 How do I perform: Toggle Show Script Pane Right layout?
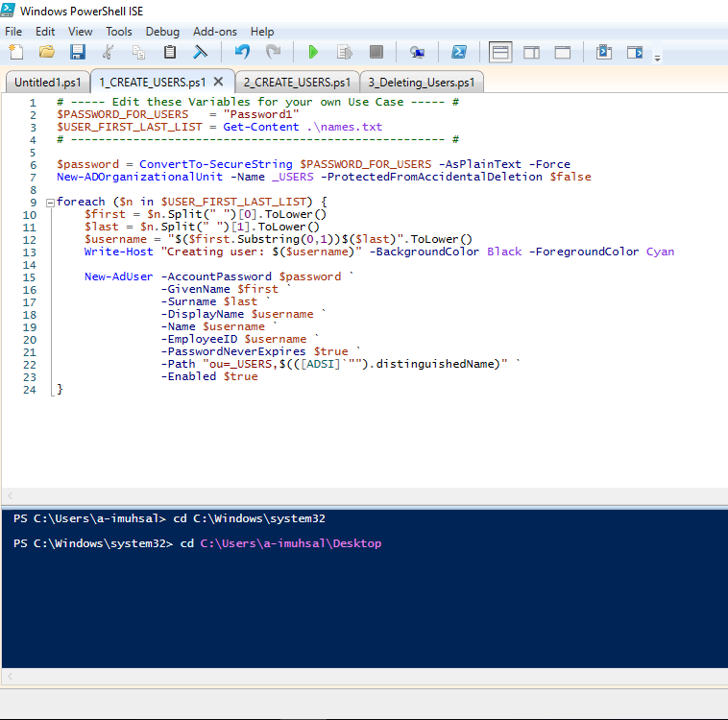tap(531, 52)
